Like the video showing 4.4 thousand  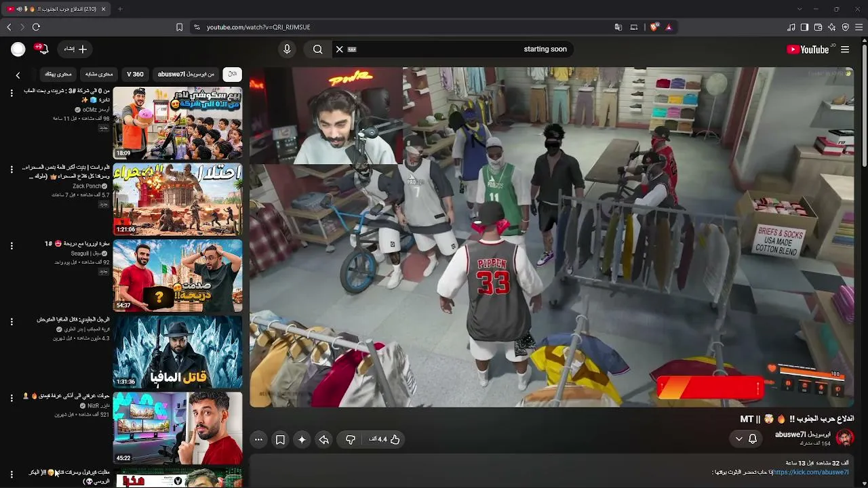(x=384, y=439)
